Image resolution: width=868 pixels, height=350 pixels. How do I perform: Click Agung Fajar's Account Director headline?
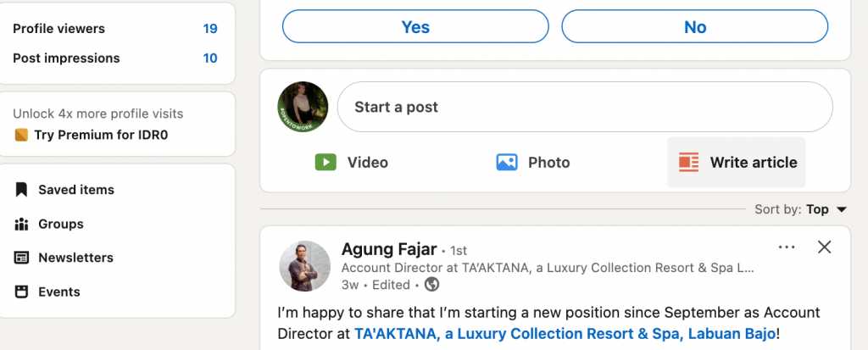point(548,268)
